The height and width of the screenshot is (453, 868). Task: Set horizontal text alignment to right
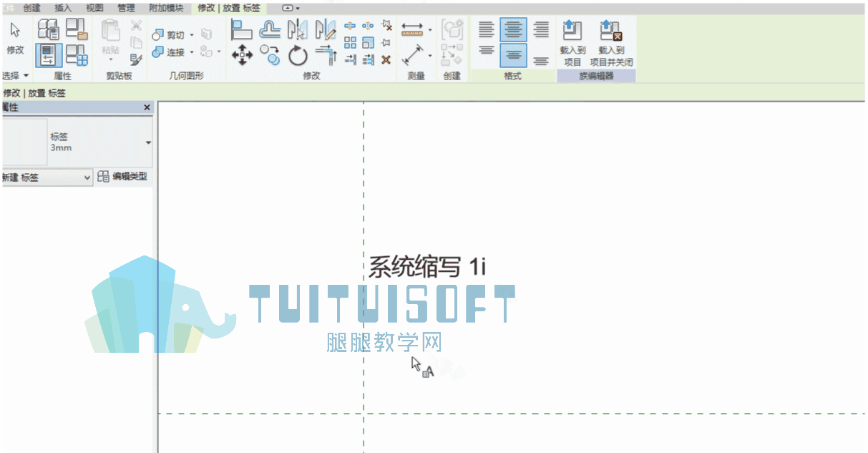pyautogui.click(x=541, y=29)
